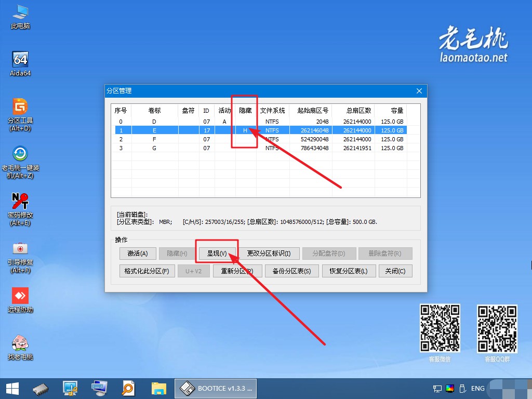The width and height of the screenshot is (532, 399).
Task: Click the 格式化此分区(F) button
Action: pos(147,271)
